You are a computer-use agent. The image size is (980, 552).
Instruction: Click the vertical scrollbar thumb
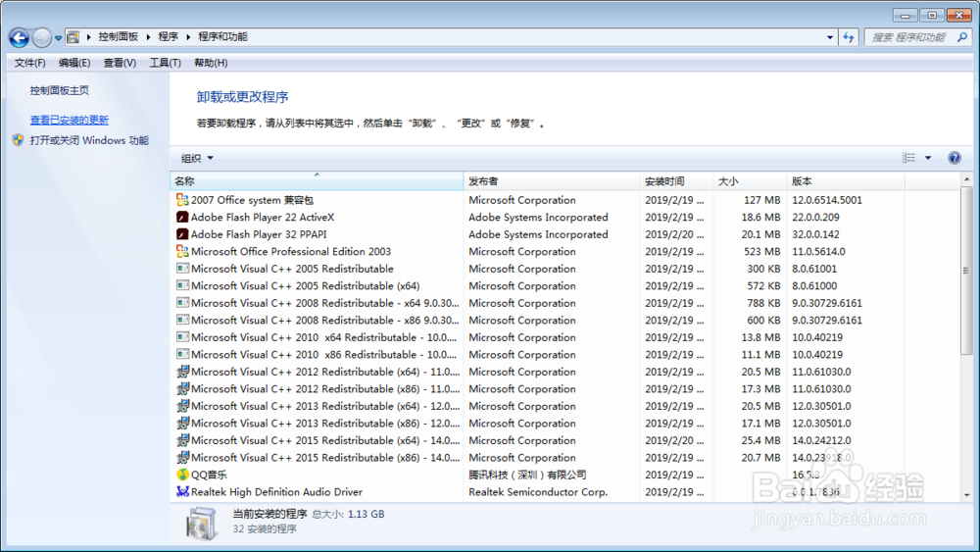pyautogui.click(x=967, y=270)
